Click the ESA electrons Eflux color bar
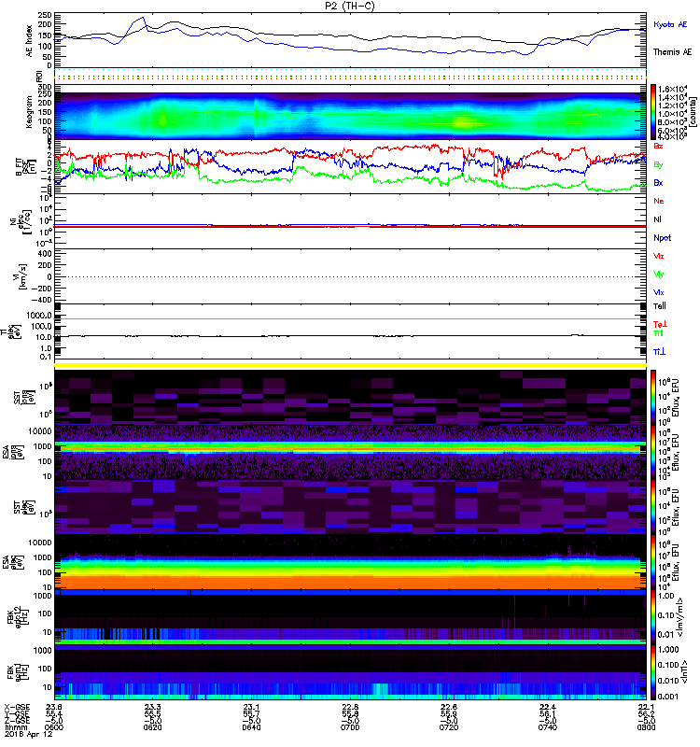The width and height of the screenshot is (700, 747). [653, 562]
